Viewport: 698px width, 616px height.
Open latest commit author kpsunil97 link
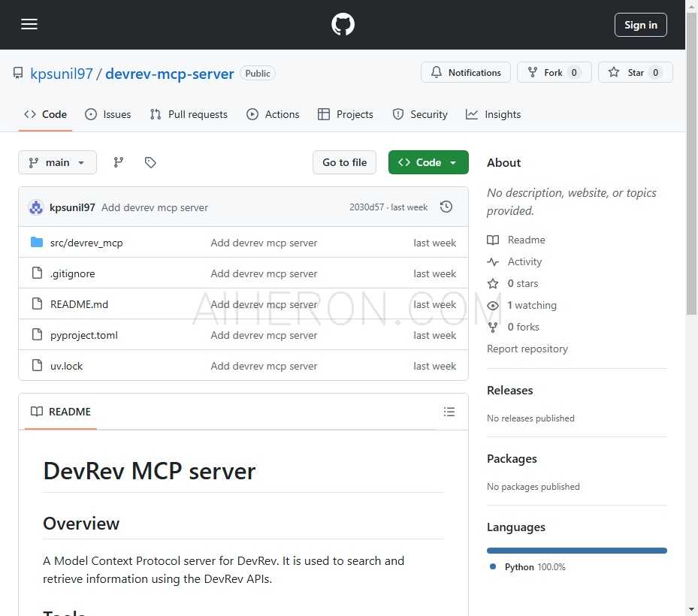coord(72,207)
